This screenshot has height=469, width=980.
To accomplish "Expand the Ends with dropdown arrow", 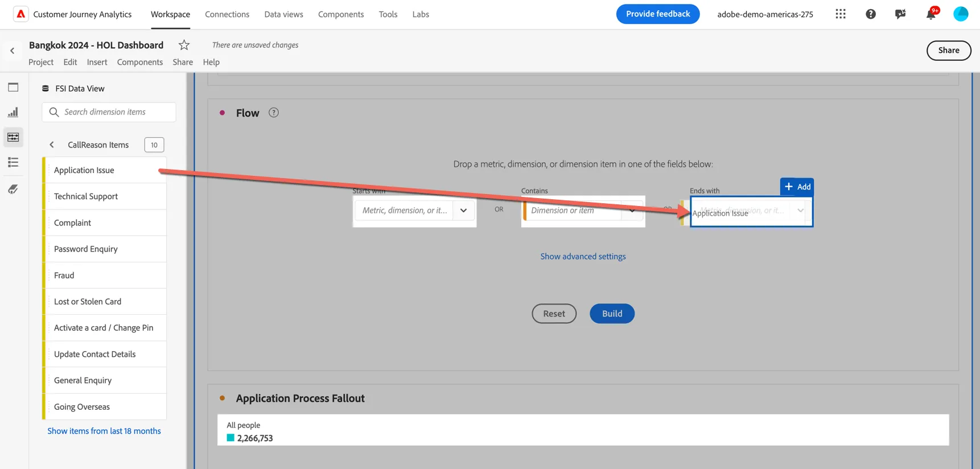I will (801, 211).
